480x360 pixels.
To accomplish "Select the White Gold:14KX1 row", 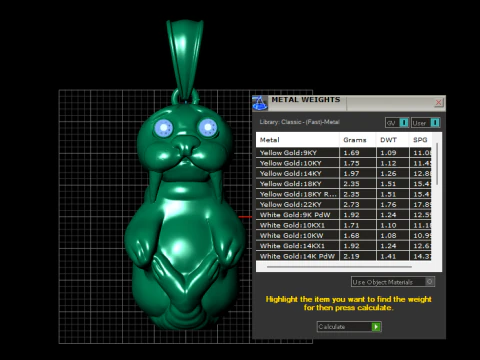I will tap(344, 246).
